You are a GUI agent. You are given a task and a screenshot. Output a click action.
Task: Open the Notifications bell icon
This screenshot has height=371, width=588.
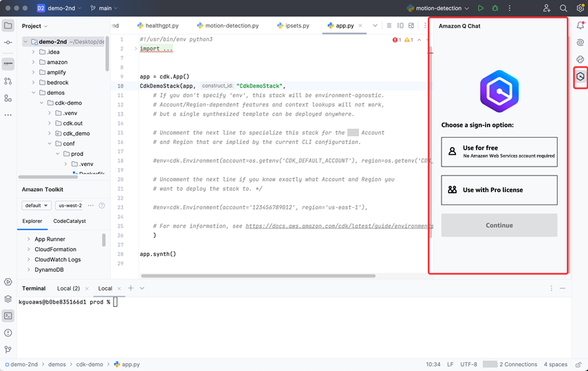coord(580,25)
